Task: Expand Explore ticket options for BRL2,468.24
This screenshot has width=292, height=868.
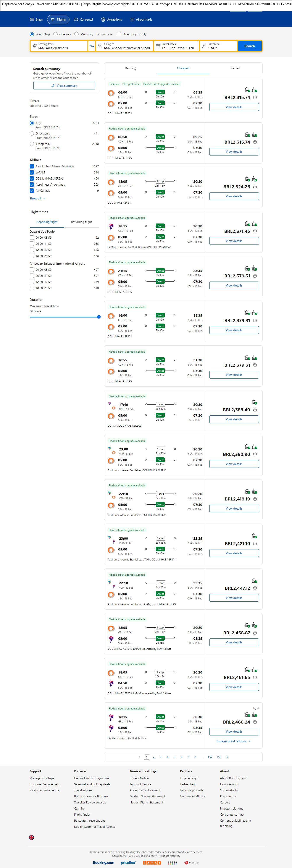Action: (x=233, y=741)
